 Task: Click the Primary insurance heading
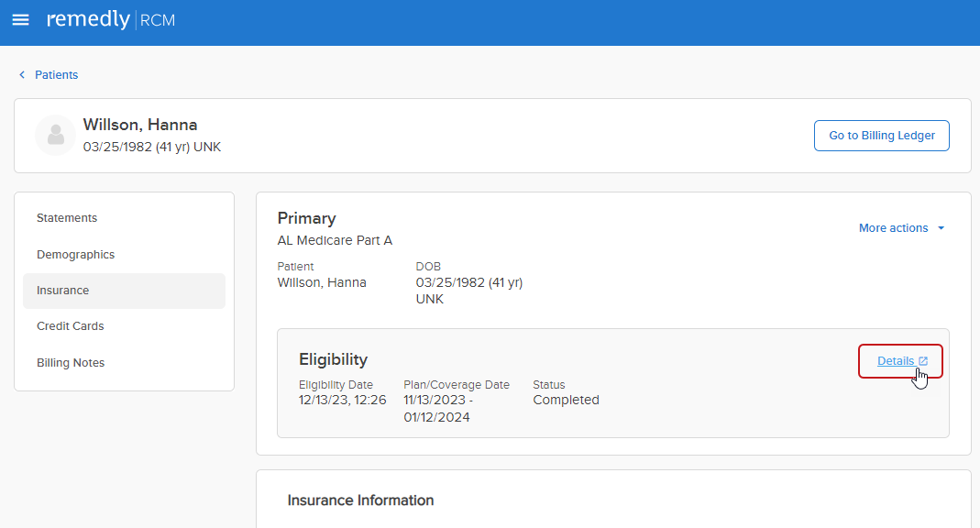click(306, 218)
